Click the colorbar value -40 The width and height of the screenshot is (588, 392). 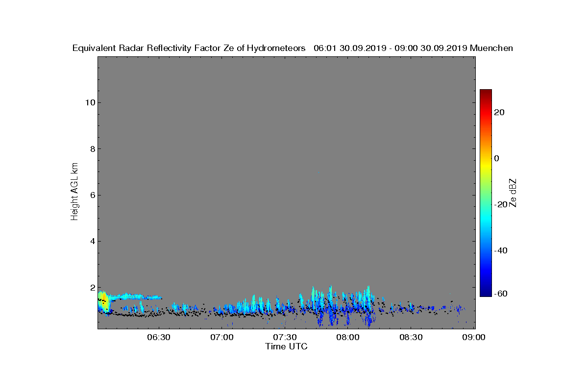[499, 251]
